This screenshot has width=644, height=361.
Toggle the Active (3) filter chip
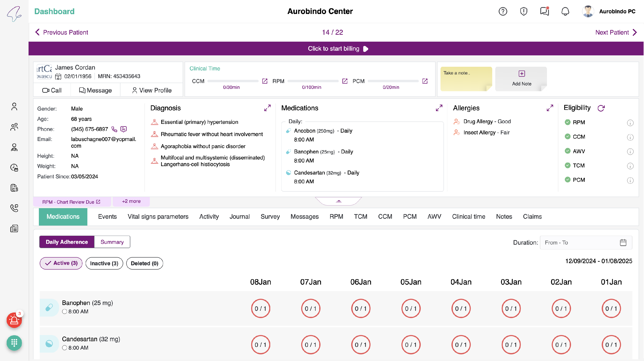[x=61, y=263]
